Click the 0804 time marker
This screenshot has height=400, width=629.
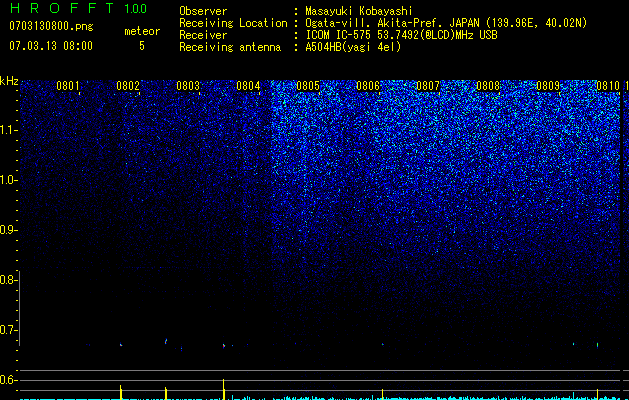(x=248, y=86)
